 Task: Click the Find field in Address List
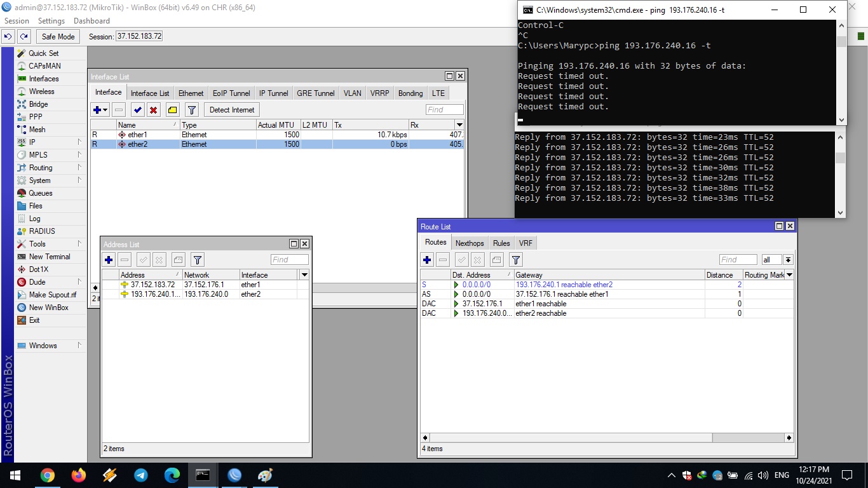(x=289, y=260)
